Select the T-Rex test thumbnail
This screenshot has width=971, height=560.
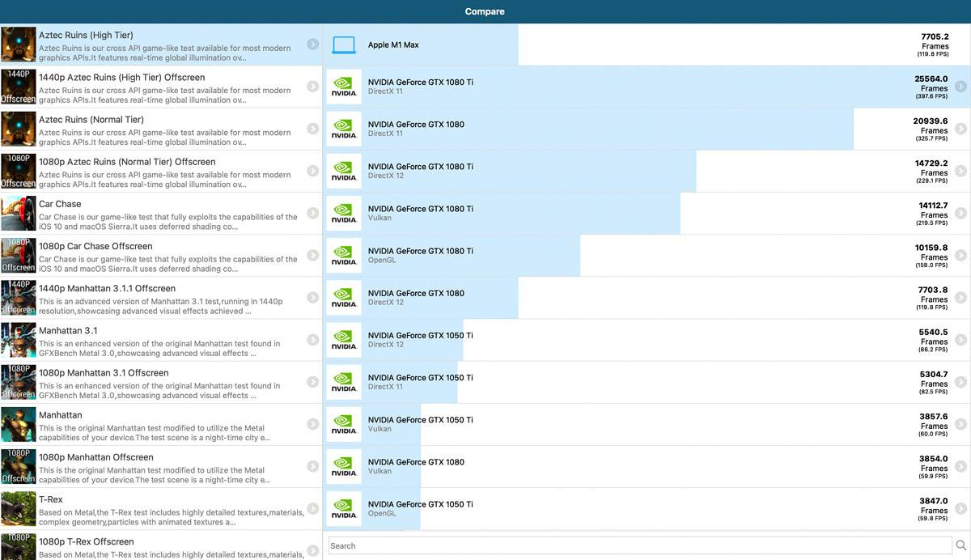19,508
